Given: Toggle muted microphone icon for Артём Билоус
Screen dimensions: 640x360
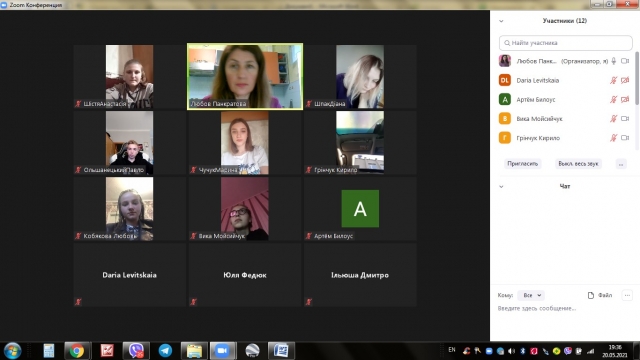Looking at the screenshot, I should 613,100.
